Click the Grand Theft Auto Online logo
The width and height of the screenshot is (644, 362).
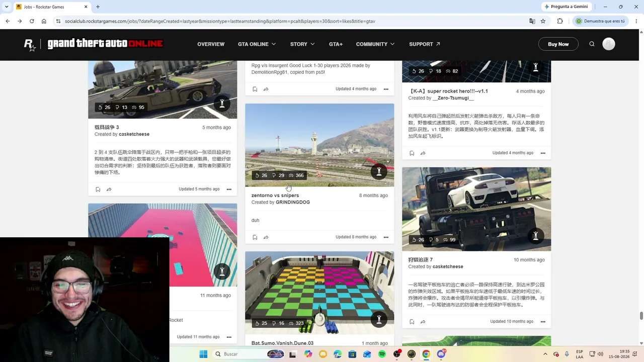coord(105,44)
